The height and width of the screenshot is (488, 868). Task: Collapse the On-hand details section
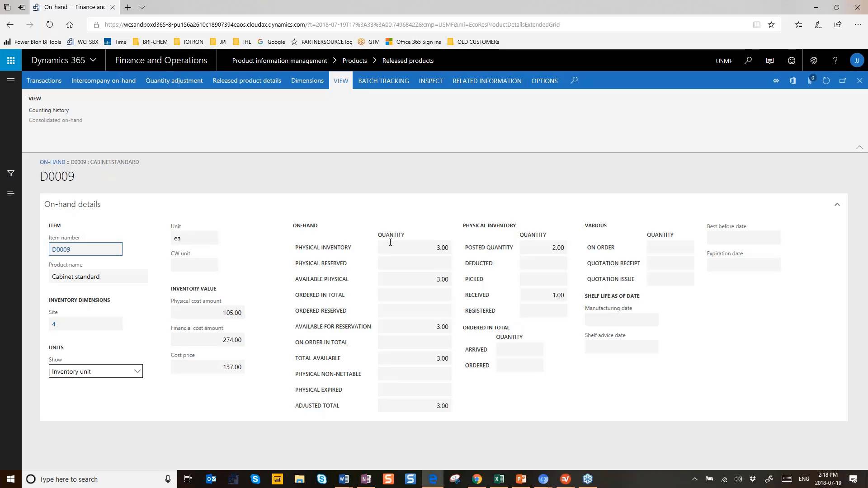(x=837, y=204)
